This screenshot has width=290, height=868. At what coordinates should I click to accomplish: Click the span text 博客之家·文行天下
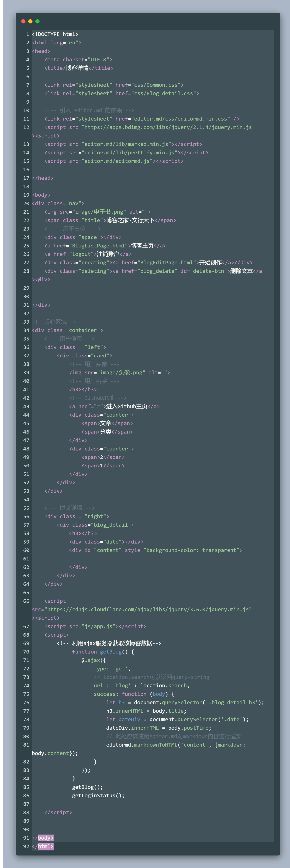point(130,220)
